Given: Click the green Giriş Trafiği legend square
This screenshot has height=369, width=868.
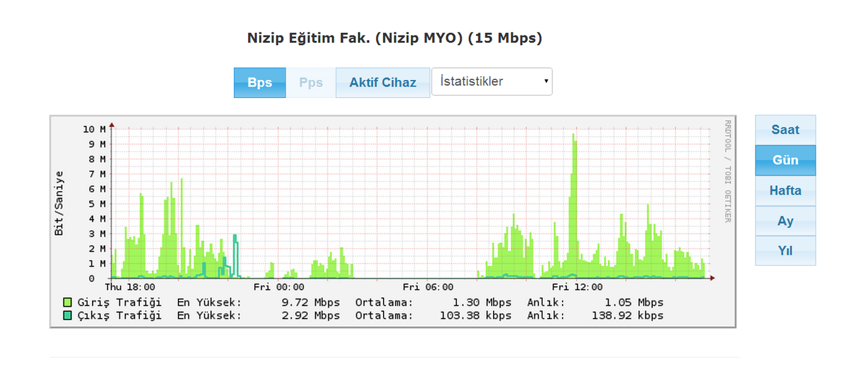Looking at the screenshot, I should 67,302.
